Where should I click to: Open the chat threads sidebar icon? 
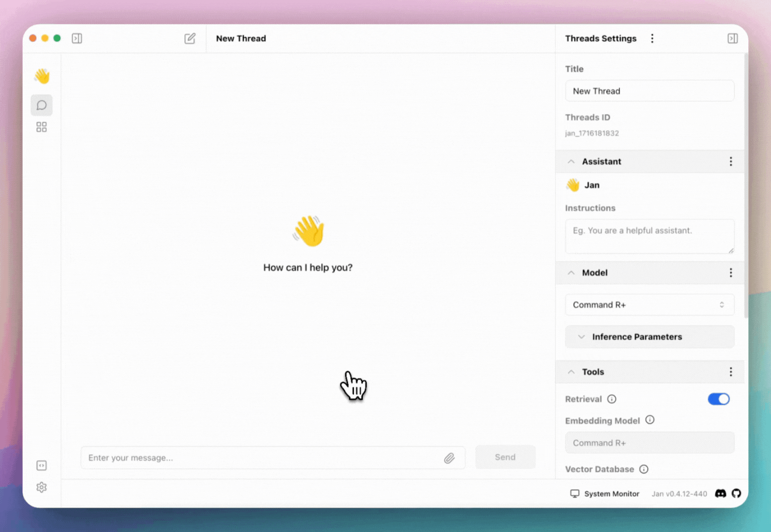(x=41, y=105)
